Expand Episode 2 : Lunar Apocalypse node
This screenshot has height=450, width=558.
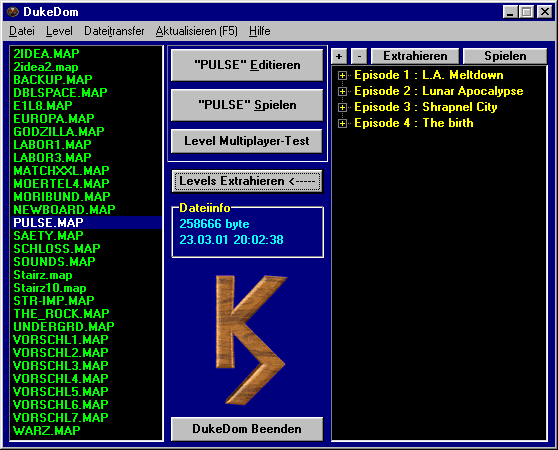pos(342,91)
